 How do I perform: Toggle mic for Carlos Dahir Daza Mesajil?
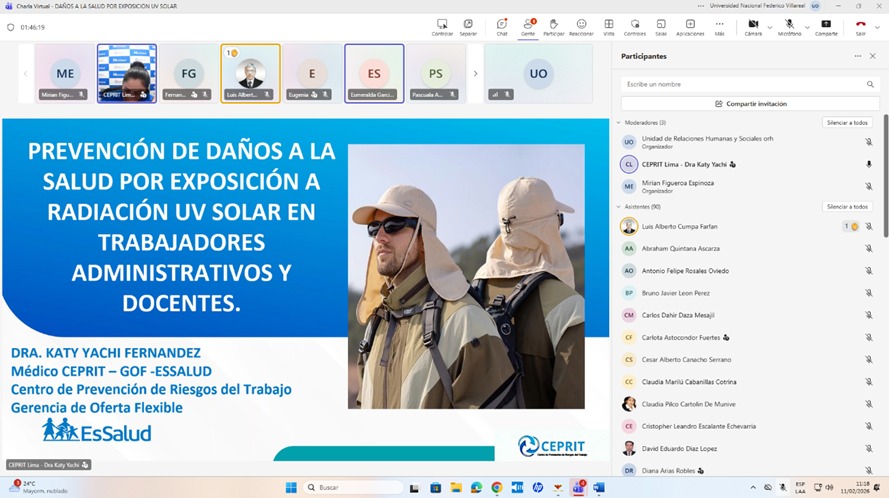coord(869,315)
